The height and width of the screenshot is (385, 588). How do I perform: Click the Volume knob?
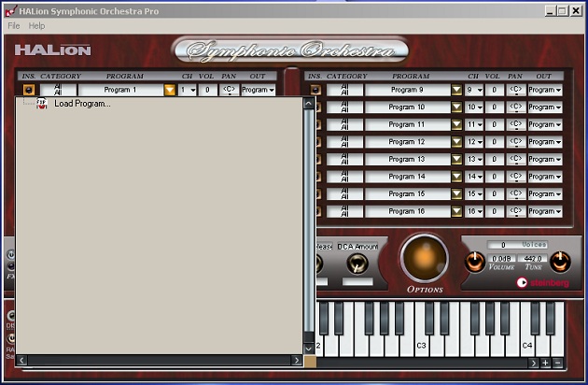(474, 263)
